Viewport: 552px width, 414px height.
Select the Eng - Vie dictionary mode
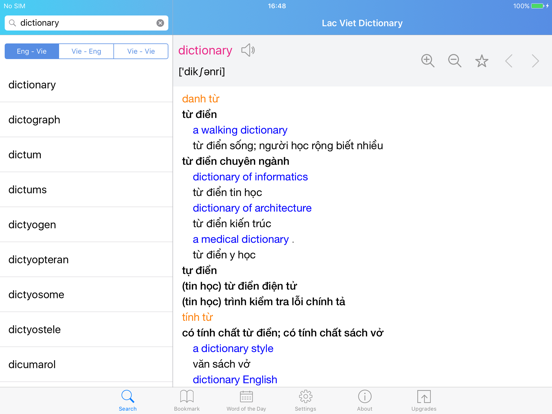32,51
